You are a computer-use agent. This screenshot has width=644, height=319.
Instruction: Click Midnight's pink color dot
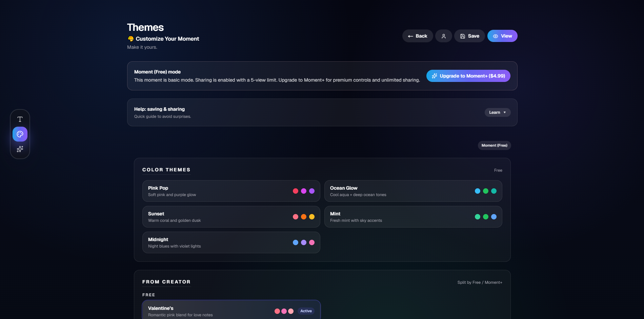tap(312, 242)
